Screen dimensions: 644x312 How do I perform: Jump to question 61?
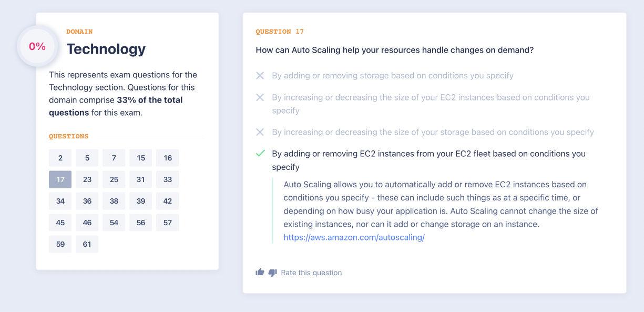[87, 244]
